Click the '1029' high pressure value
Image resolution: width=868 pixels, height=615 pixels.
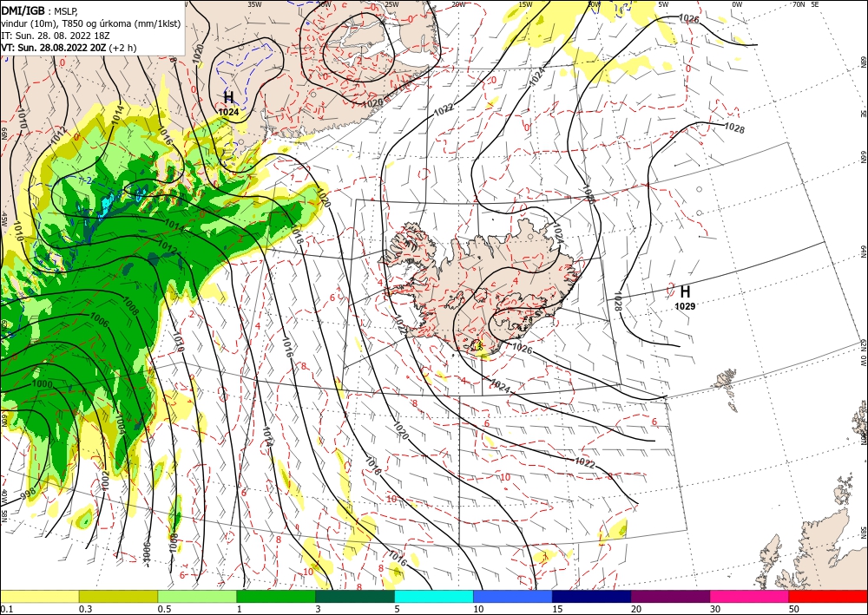(685, 306)
